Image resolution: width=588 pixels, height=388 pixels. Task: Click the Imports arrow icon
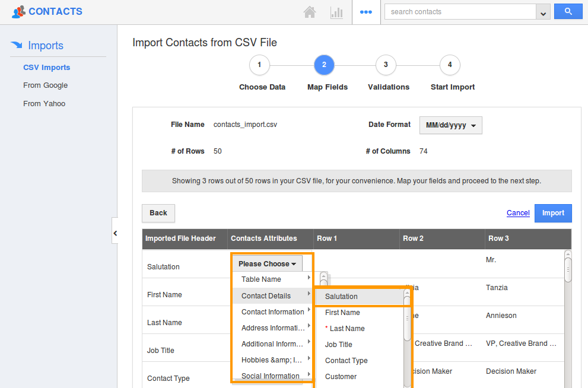click(17, 45)
